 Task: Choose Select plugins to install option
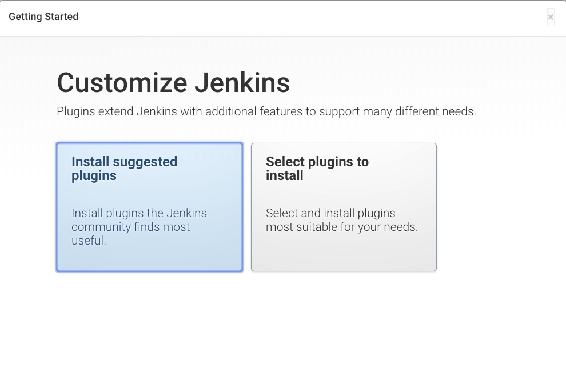[344, 207]
